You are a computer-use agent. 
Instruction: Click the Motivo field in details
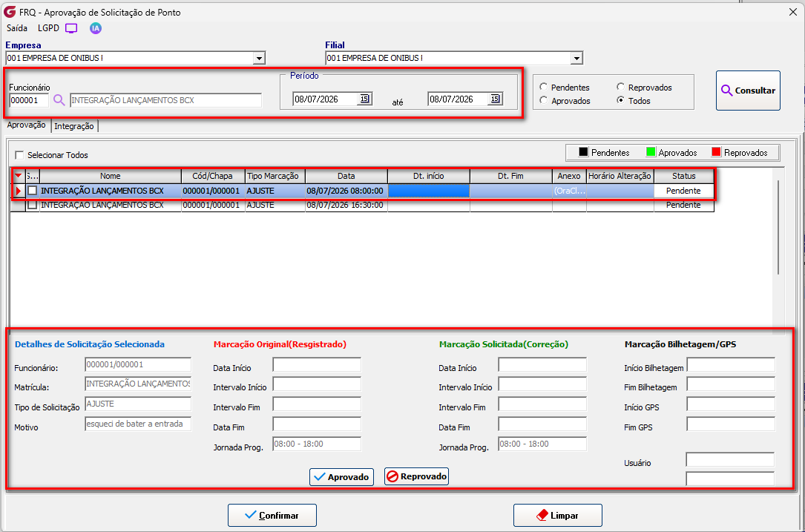pyautogui.click(x=138, y=424)
